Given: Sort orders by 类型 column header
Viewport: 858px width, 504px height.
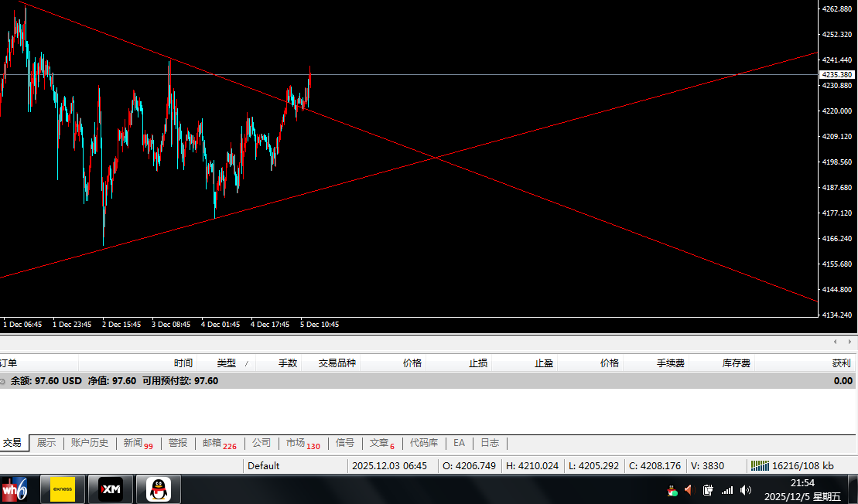Looking at the screenshot, I should (x=226, y=363).
